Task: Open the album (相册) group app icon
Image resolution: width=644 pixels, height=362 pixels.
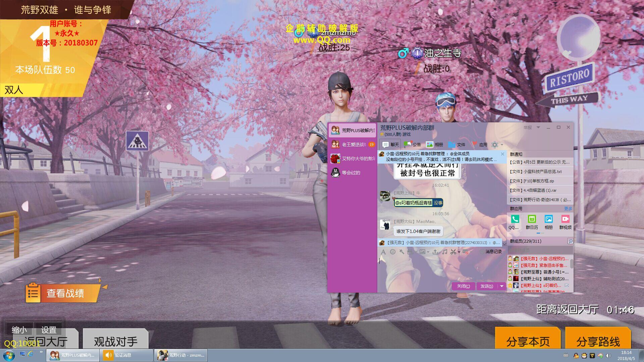Action: pyautogui.click(x=548, y=222)
